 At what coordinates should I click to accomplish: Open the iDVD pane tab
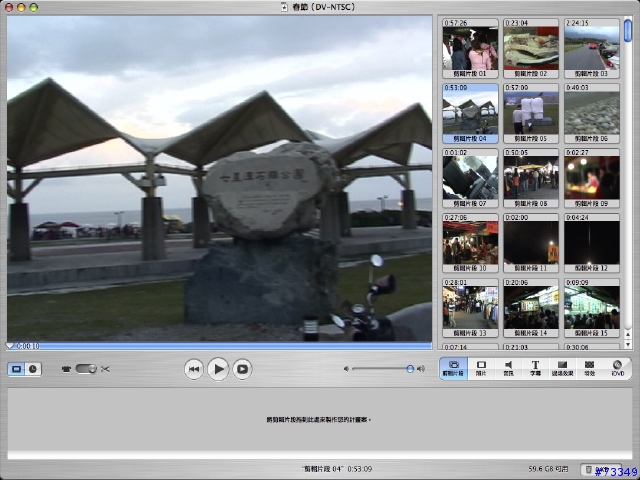pyautogui.click(x=617, y=368)
